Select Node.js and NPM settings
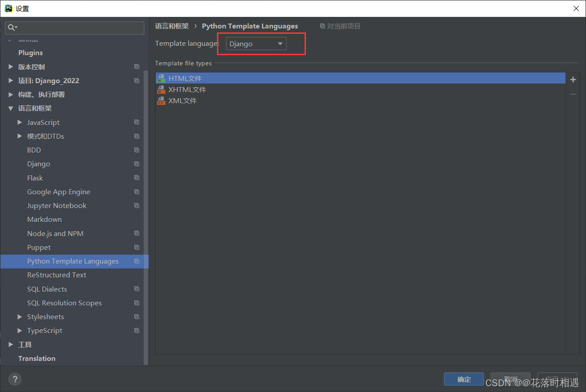586x392 pixels. pos(55,233)
